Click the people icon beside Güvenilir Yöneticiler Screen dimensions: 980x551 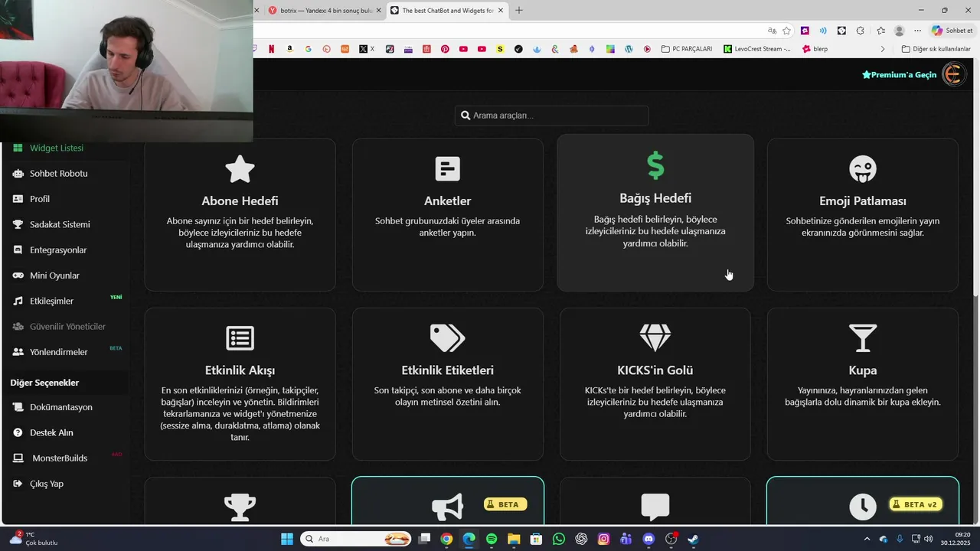click(18, 326)
